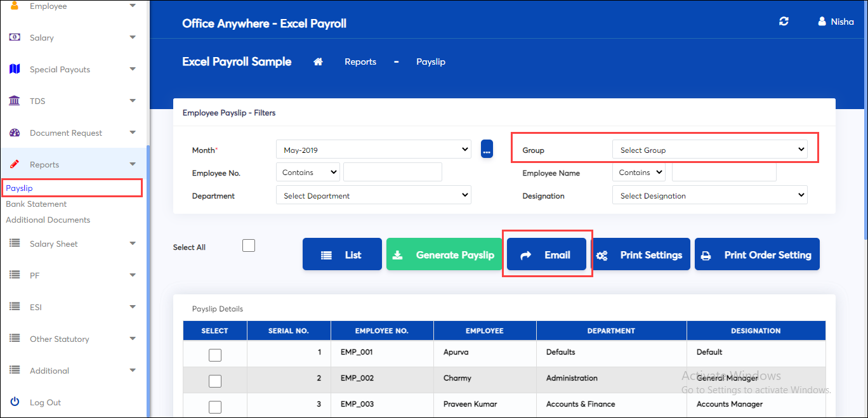Click the Email button
Screen dimensions: 868x418
[x=546, y=254]
